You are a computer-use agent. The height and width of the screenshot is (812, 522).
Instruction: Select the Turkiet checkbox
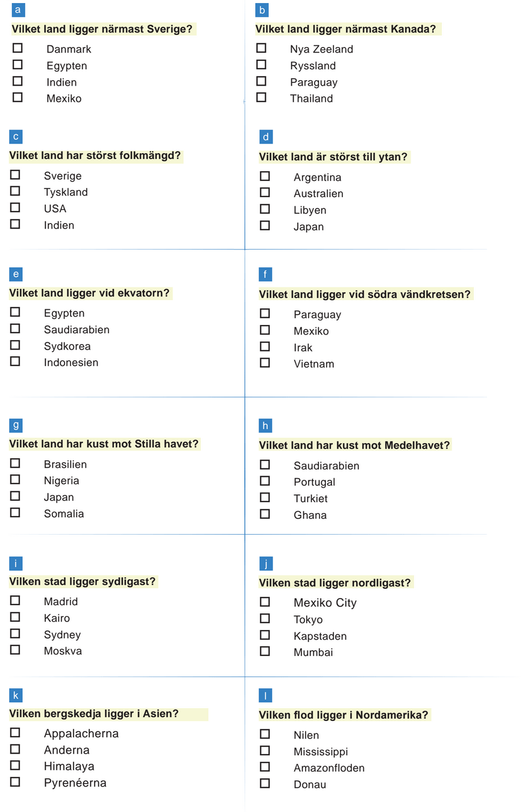click(265, 497)
